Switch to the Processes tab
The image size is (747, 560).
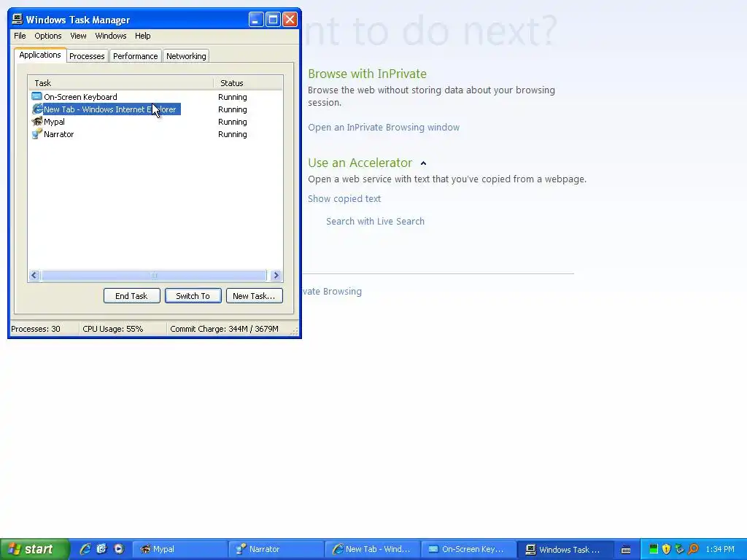(87, 56)
